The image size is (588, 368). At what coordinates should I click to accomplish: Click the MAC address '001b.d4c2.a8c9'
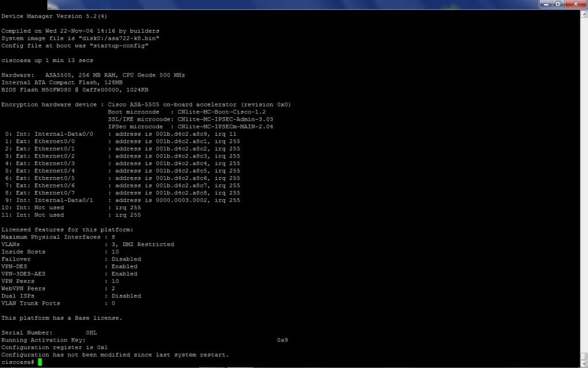click(181, 133)
